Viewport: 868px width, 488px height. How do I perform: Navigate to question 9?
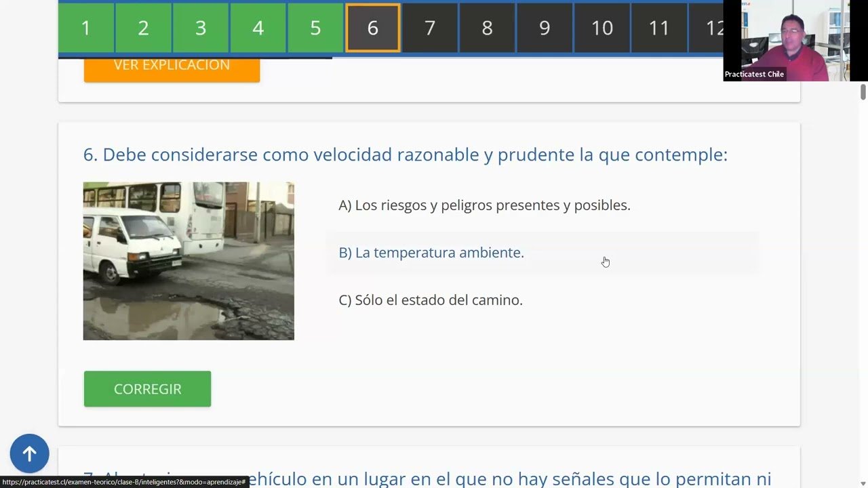click(545, 28)
